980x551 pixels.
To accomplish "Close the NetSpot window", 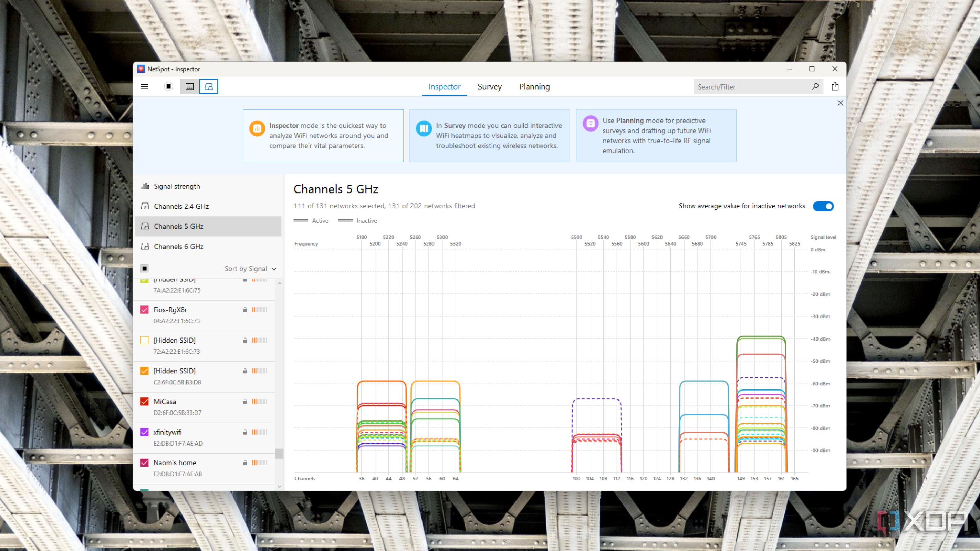I will 835,69.
